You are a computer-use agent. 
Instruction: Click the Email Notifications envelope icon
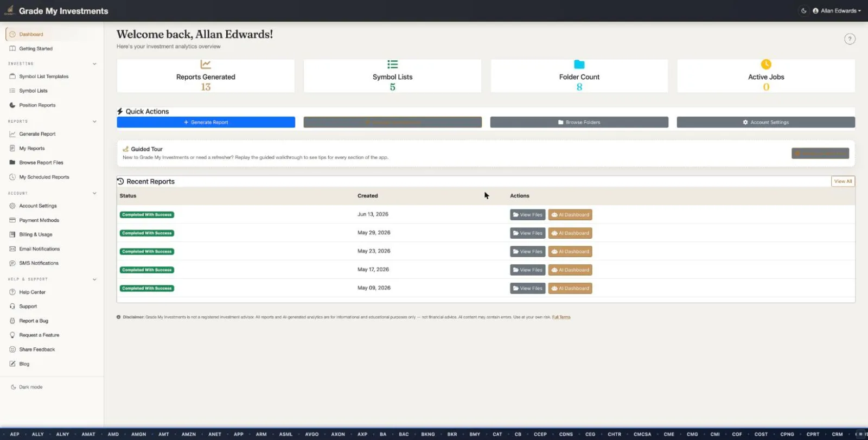[x=12, y=249]
